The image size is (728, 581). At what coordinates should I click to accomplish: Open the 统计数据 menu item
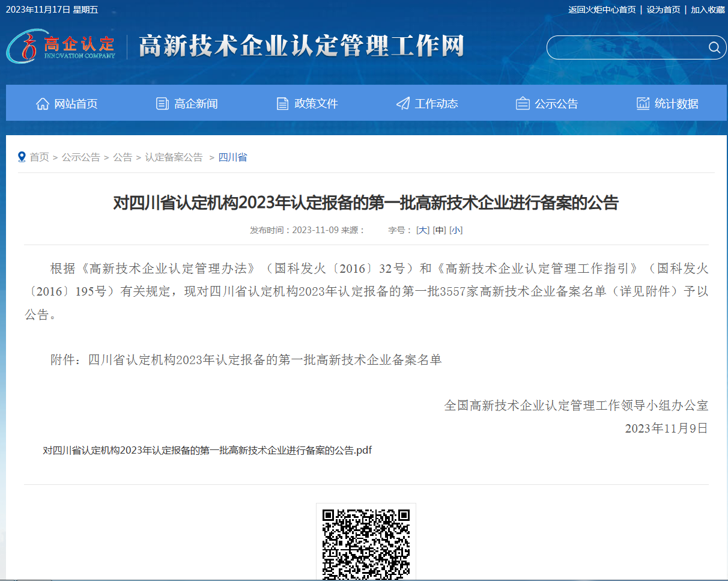click(x=676, y=104)
